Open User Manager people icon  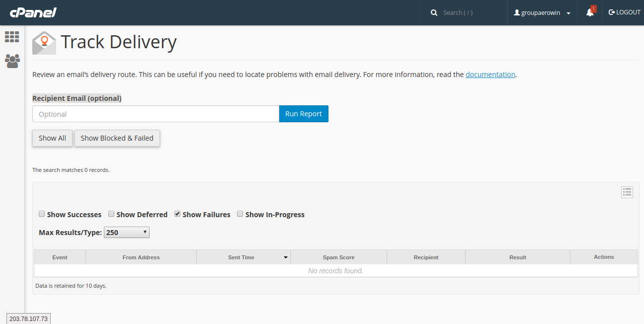[12, 61]
